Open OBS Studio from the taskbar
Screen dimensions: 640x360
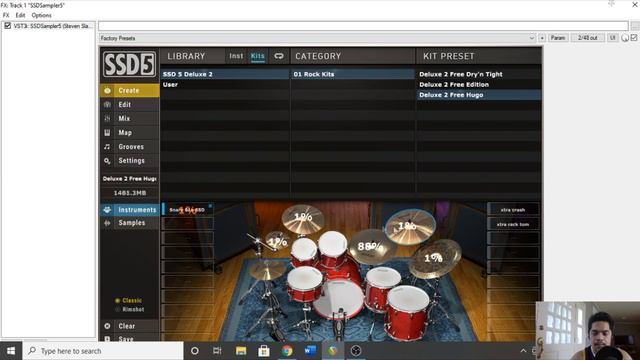(356, 351)
